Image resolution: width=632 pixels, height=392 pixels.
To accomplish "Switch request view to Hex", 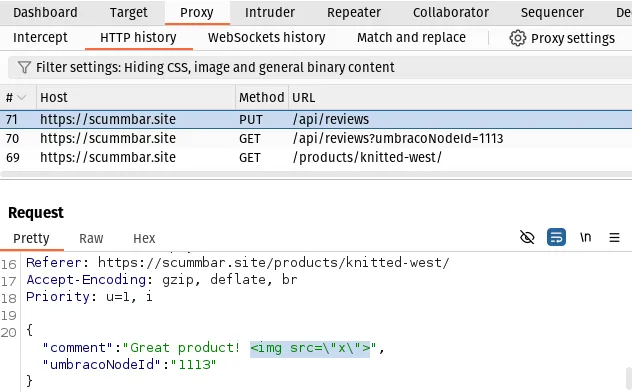I will (x=144, y=239).
